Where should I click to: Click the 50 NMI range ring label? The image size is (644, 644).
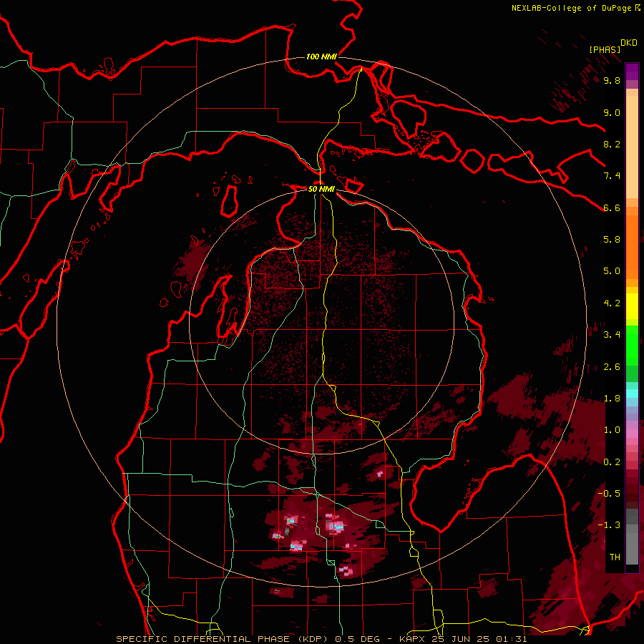click(x=321, y=189)
